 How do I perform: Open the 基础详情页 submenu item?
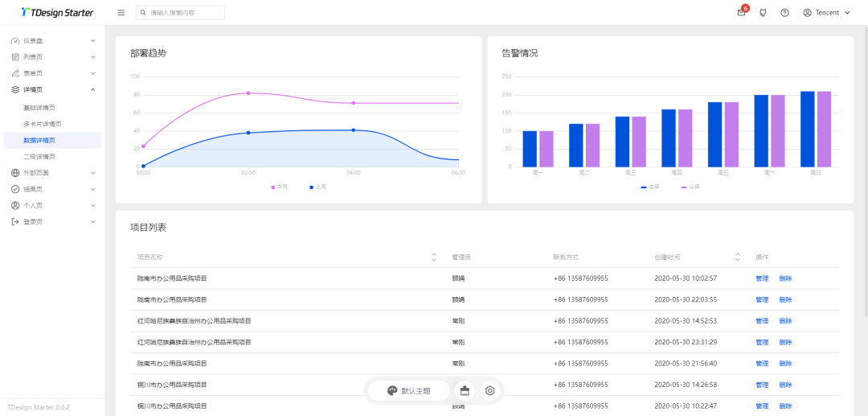[52, 108]
